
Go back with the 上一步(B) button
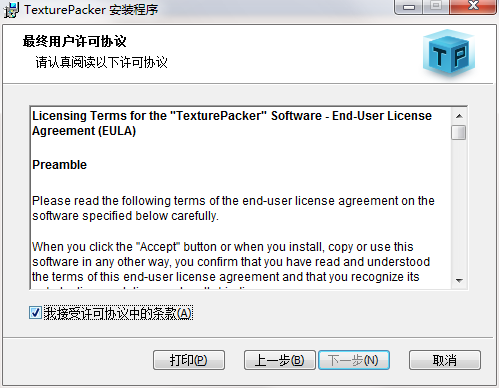(x=280, y=360)
